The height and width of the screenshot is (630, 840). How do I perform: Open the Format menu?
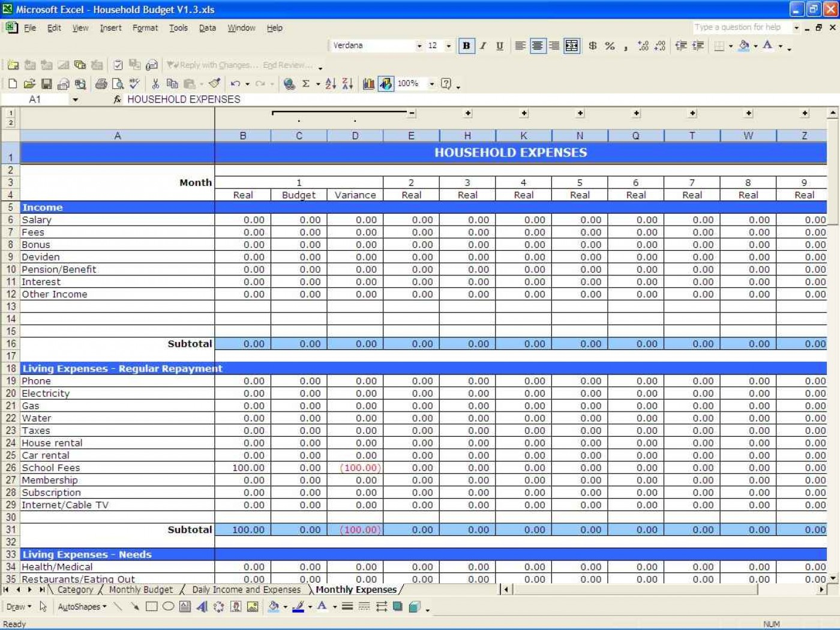(145, 28)
